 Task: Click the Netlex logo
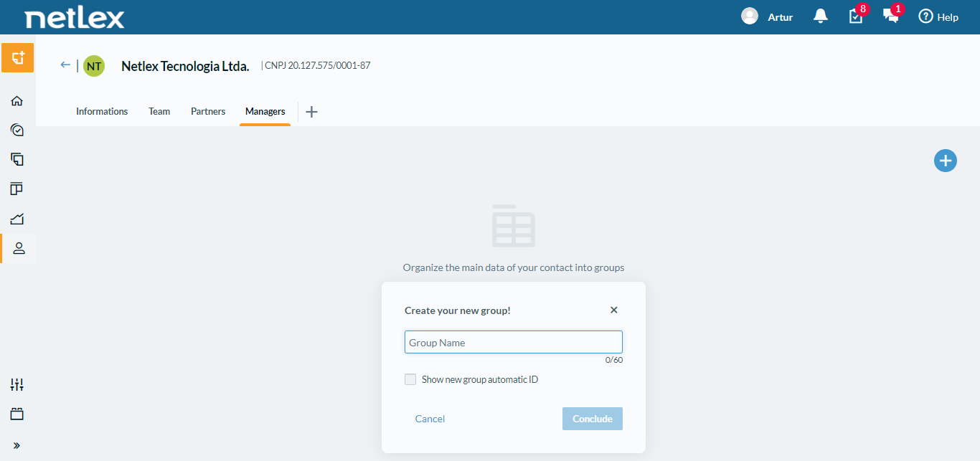(x=75, y=18)
